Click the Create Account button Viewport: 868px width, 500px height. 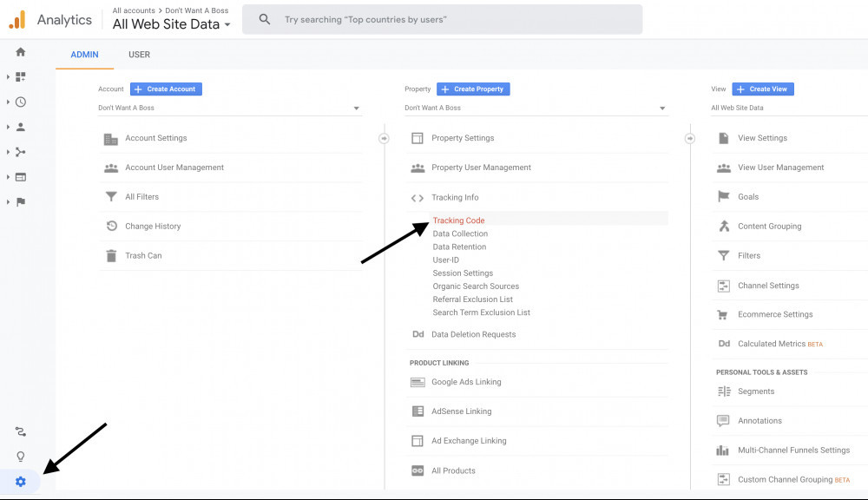click(166, 89)
